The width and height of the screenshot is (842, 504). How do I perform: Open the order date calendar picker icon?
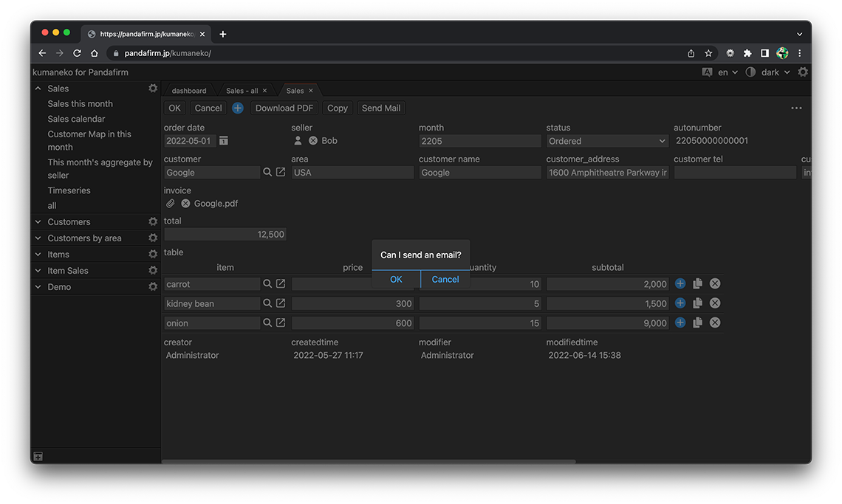[224, 141]
